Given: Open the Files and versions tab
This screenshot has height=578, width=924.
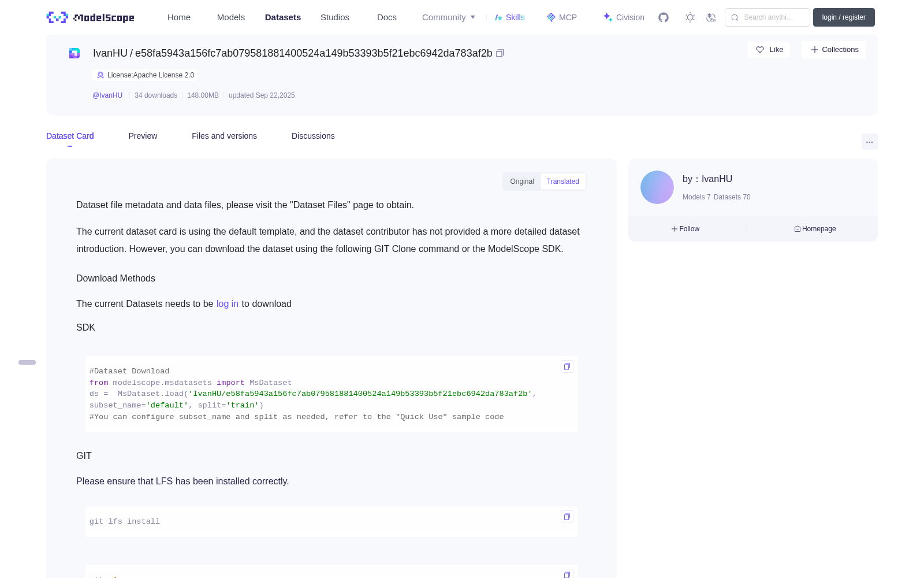Looking at the screenshot, I should pos(224,136).
